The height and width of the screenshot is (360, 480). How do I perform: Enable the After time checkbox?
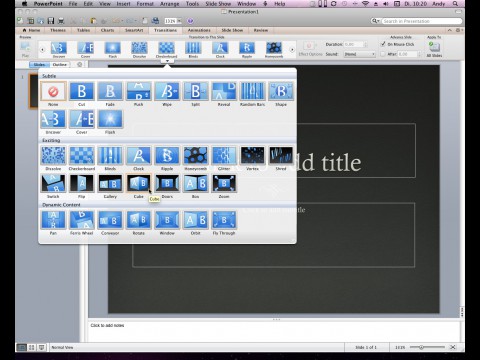(x=383, y=54)
